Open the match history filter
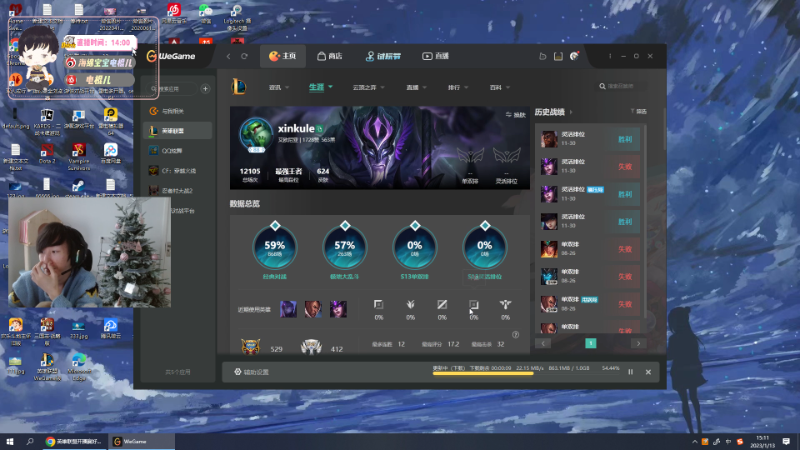The width and height of the screenshot is (800, 450). point(638,111)
